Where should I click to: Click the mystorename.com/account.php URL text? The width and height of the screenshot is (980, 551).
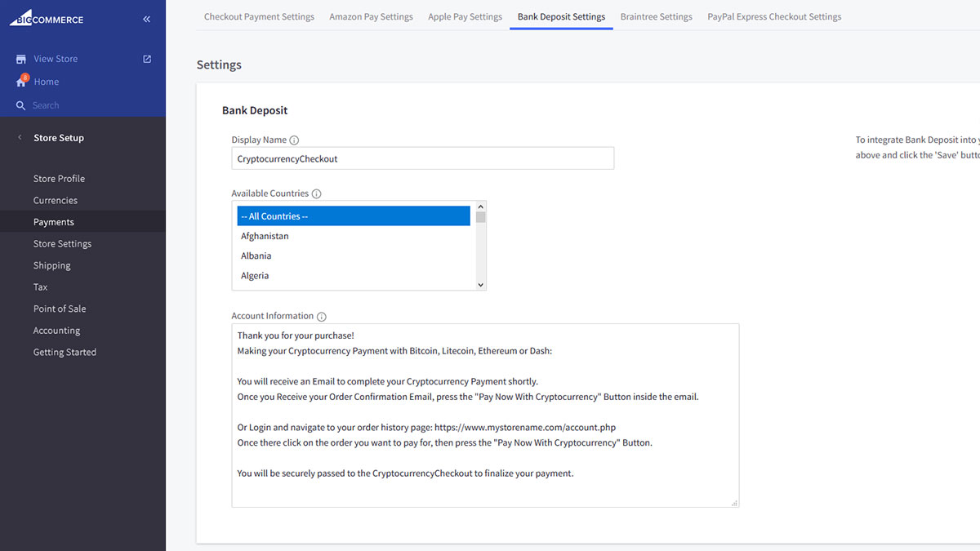(x=525, y=427)
